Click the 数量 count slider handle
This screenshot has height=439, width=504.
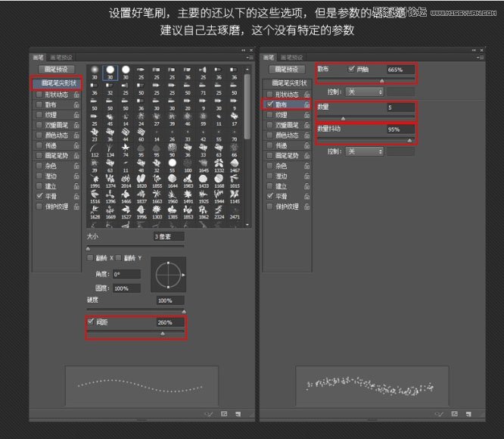344,119
